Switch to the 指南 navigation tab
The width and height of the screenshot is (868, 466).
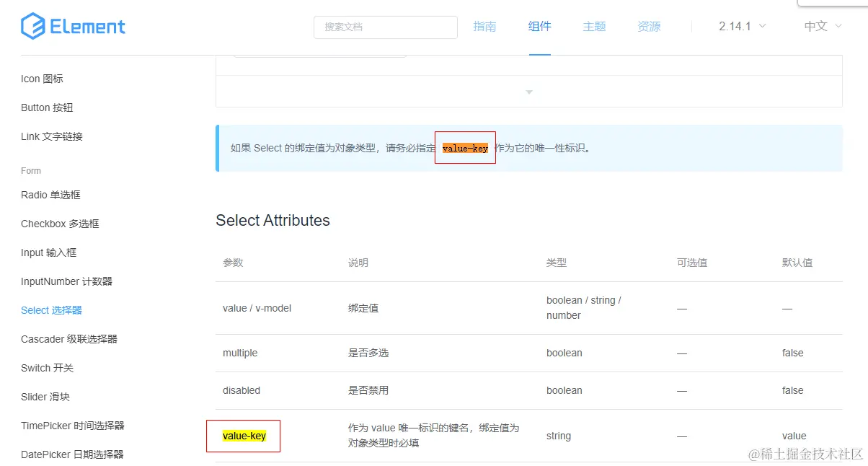[x=484, y=26]
